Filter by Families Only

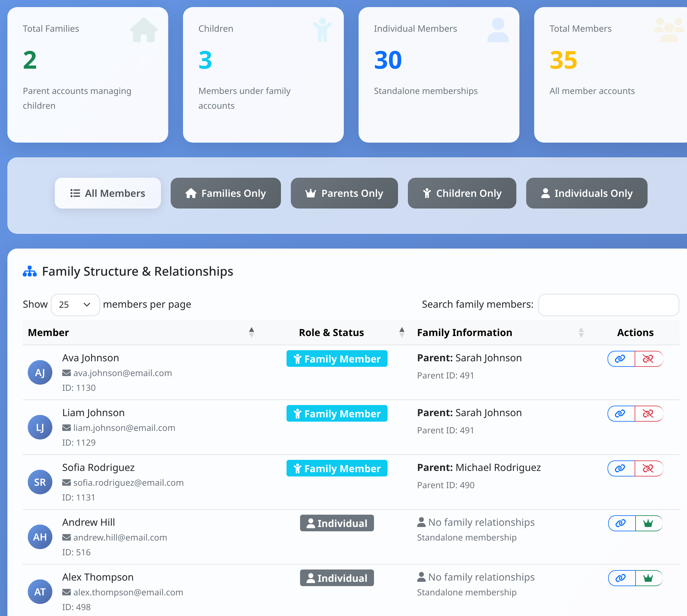click(x=226, y=193)
